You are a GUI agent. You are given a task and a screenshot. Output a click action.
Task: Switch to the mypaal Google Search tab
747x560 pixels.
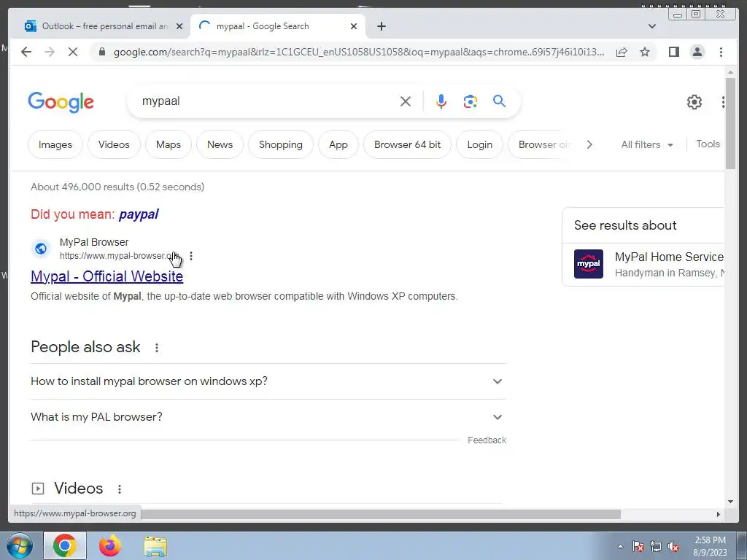(278, 26)
